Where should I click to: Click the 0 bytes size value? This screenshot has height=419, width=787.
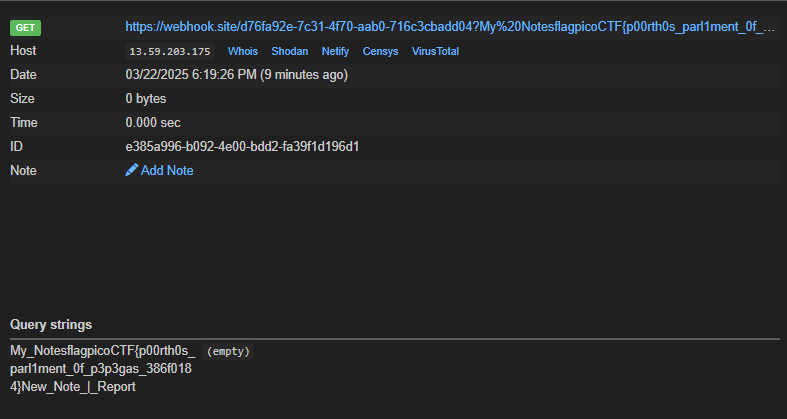(146, 99)
